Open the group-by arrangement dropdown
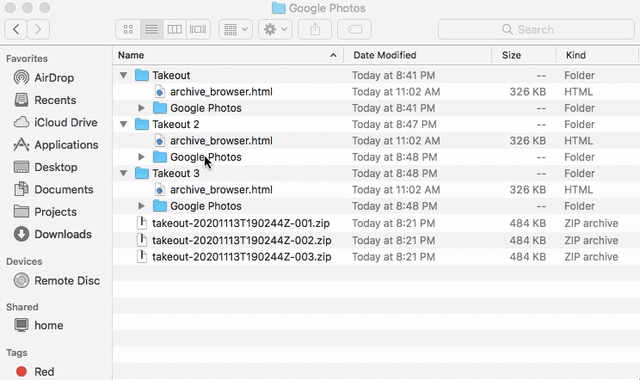The width and height of the screenshot is (640, 380). pyautogui.click(x=236, y=29)
